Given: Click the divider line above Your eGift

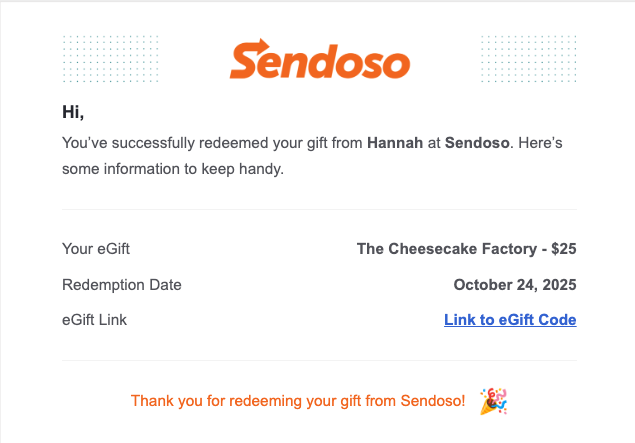Looking at the screenshot, I should pos(319,210).
